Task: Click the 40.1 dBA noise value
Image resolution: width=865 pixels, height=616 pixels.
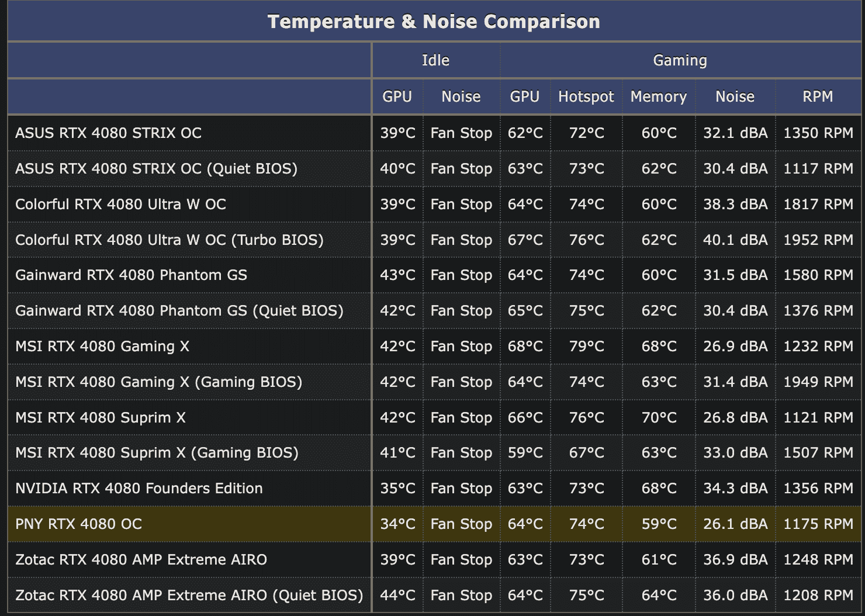Action: pyautogui.click(x=735, y=240)
